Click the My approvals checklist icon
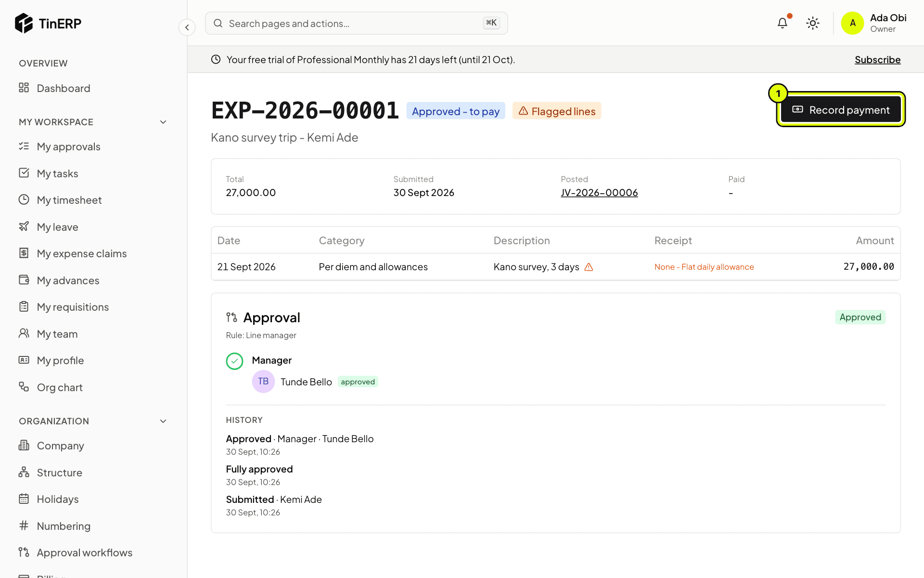Screen dimensions: 924x578 (24, 146)
